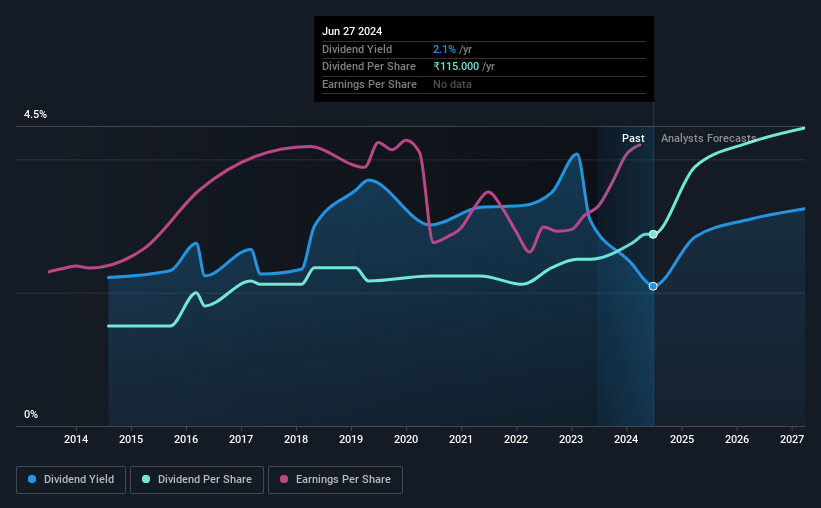The height and width of the screenshot is (508, 821).
Task: Click the Analysts Forecasts label
Action: tap(708, 138)
